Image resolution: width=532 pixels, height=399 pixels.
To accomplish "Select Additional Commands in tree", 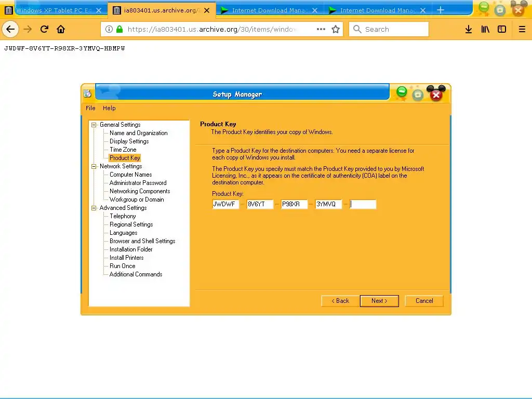I will click(x=136, y=274).
